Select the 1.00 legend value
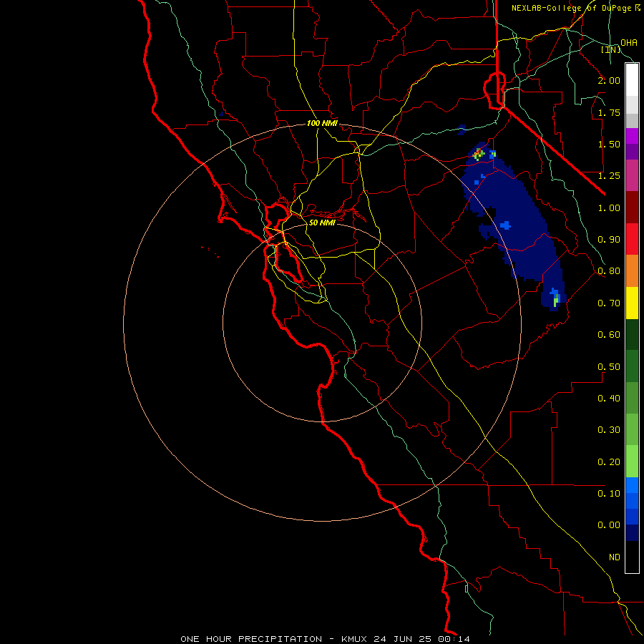The image size is (644, 644). coord(609,208)
